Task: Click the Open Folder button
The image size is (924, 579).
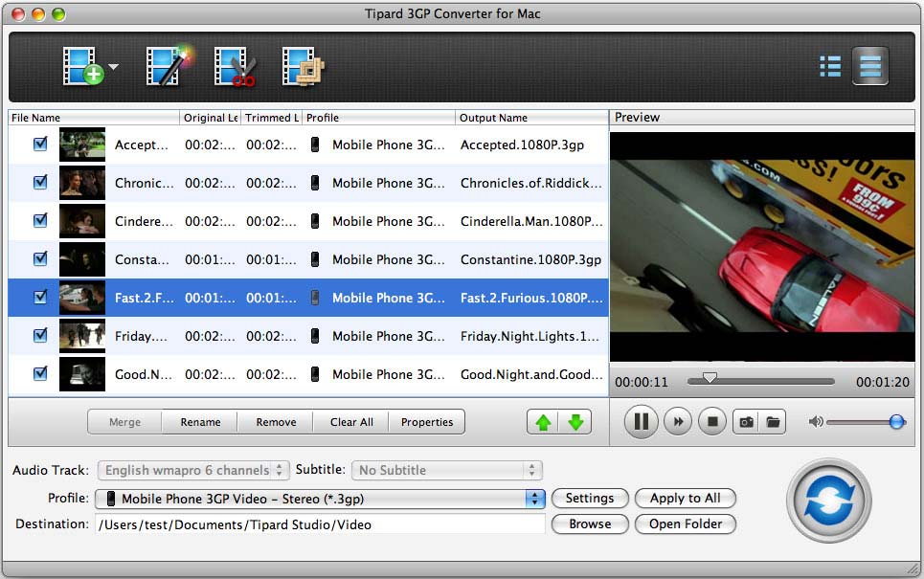Action: point(686,524)
